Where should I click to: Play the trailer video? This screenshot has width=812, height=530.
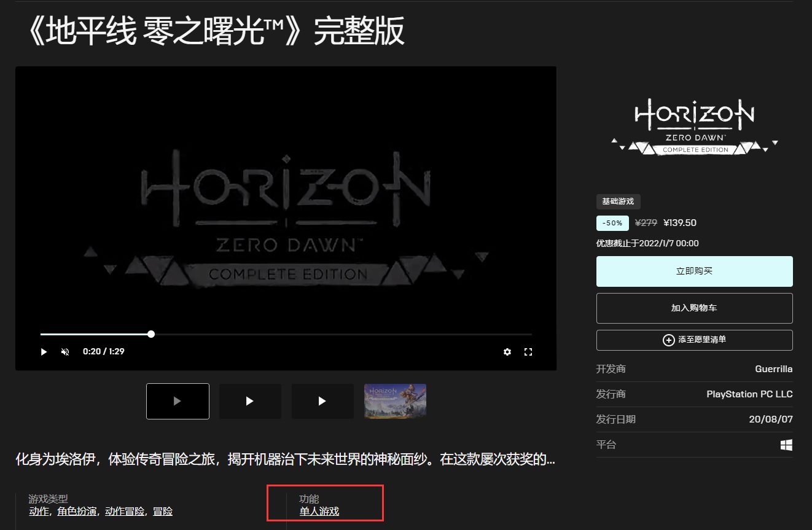tap(44, 352)
